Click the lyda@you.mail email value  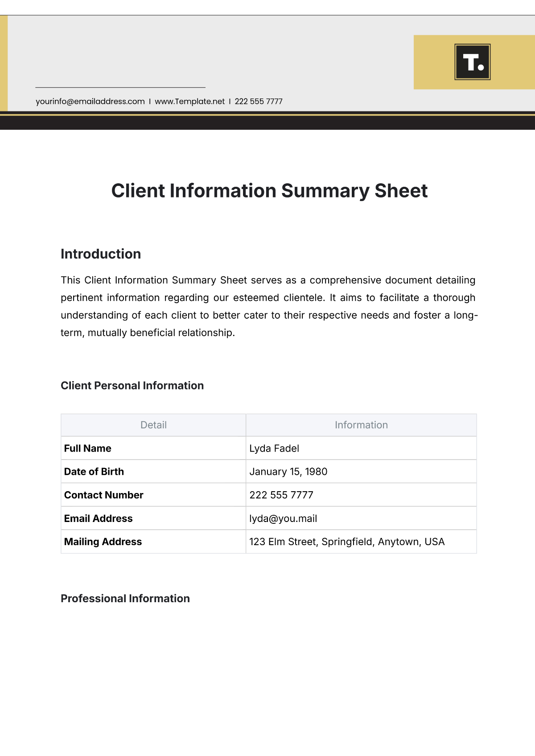(283, 518)
